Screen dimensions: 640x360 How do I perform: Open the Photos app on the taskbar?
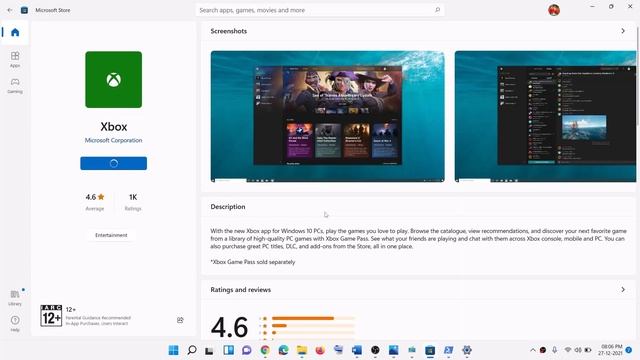click(x=393, y=350)
